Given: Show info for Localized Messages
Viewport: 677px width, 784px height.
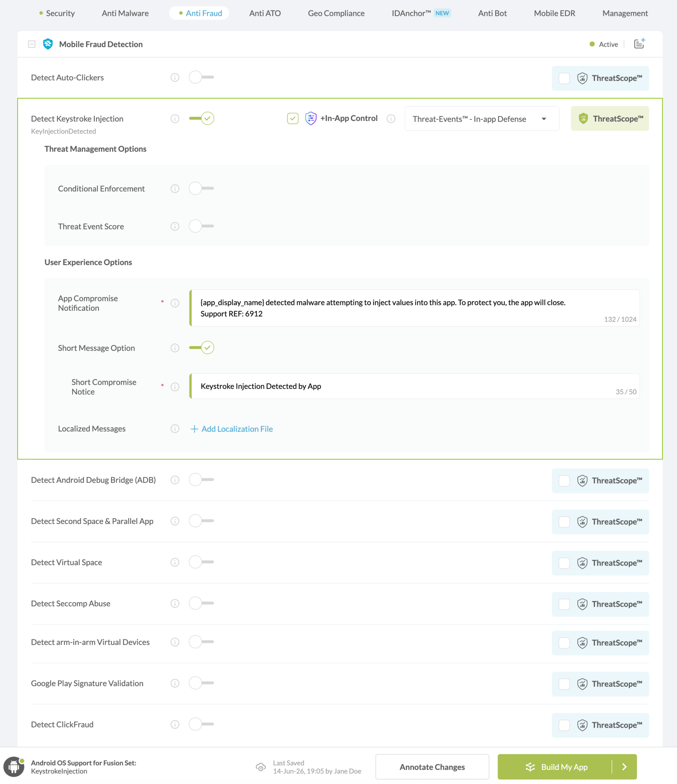Looking at the screenshot, I should pyautogui.click(x=175, y=429).
